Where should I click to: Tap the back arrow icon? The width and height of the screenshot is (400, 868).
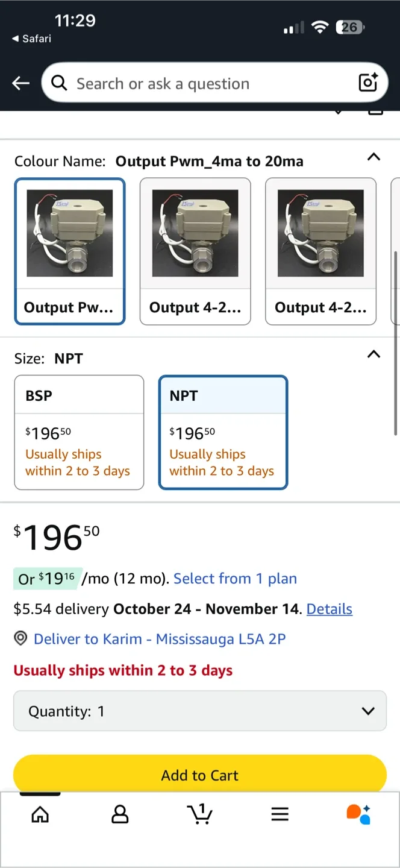[x=21, y=83]
